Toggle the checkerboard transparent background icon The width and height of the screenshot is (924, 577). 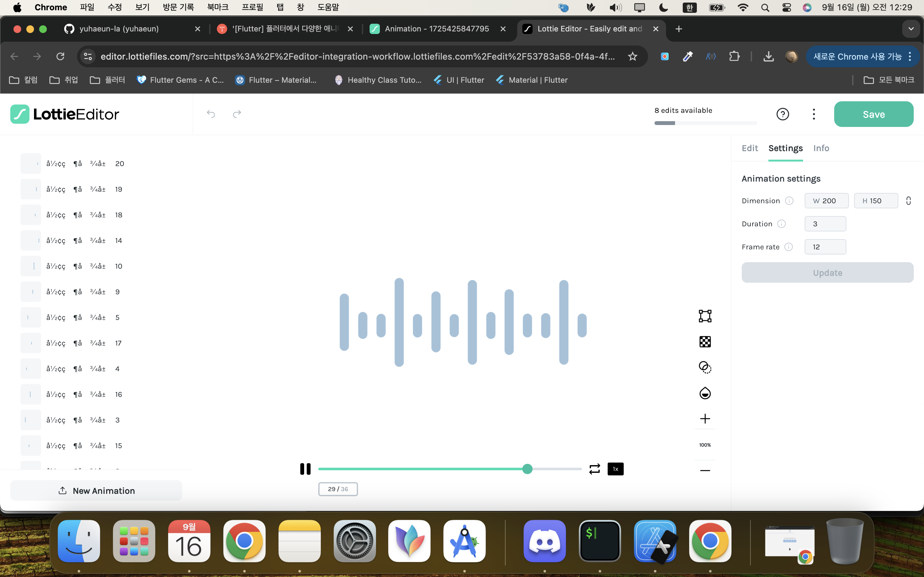pos(705,341)
